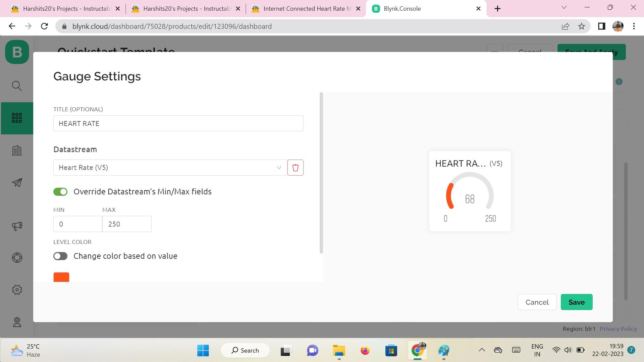Open the templates grid icon
This screenshot has width=644, height=362.
(x=17, y=118)
